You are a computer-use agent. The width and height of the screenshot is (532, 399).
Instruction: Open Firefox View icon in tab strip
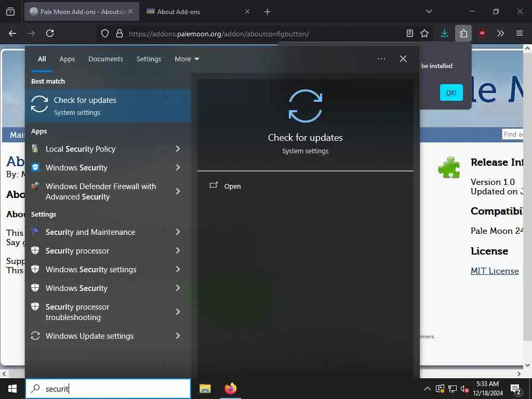[10, 11]
